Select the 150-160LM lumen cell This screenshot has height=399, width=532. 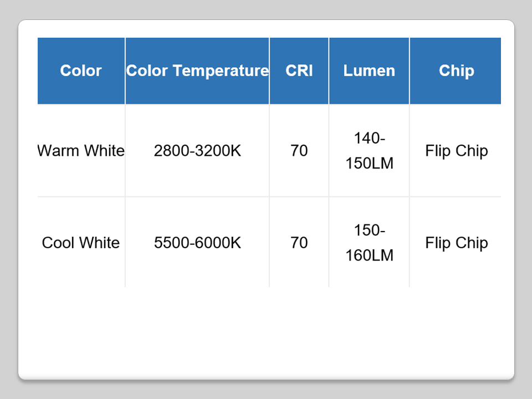coord(369,243)
